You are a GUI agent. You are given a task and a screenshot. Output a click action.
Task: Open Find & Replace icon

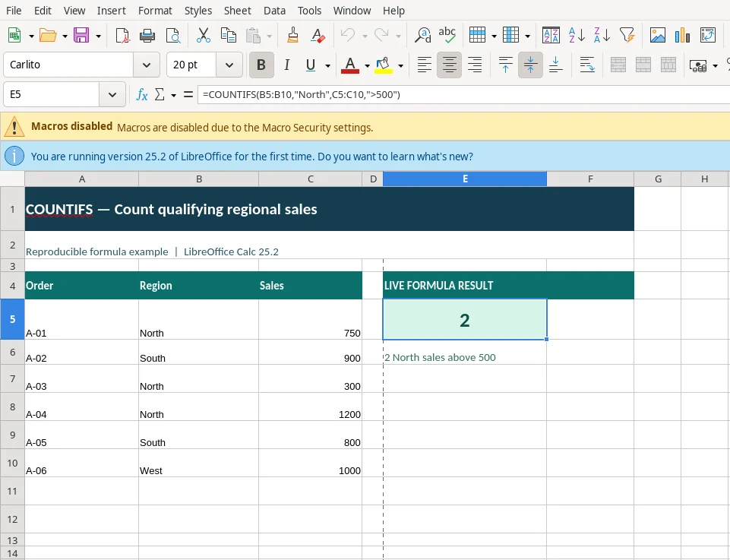(x=422, y=36)
